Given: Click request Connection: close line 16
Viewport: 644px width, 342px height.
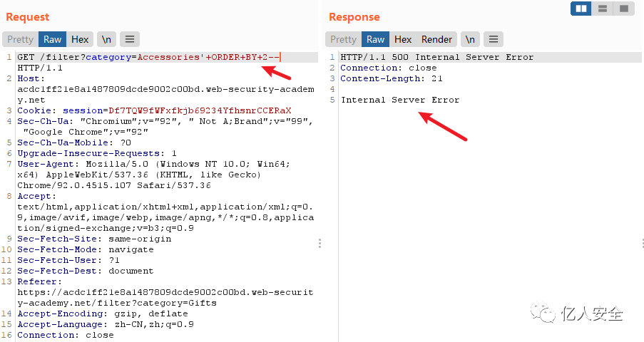Looking at the screenshot, I should coord(66,335).
